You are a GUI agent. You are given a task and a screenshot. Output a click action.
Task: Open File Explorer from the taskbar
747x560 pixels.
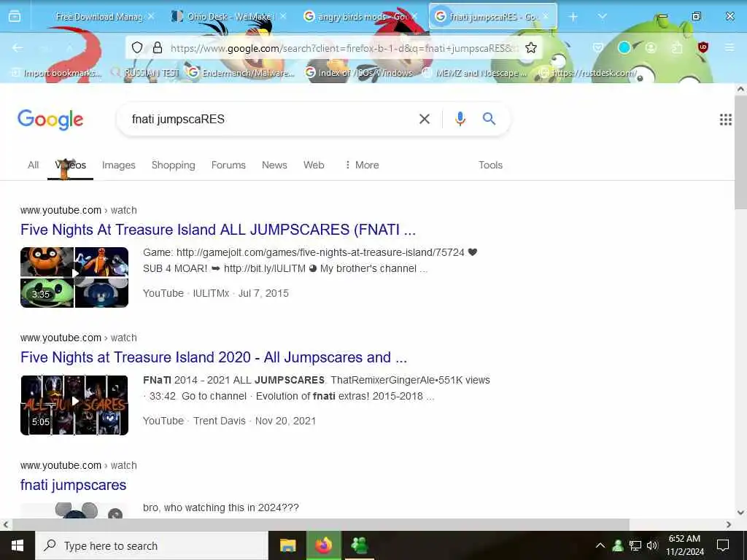coord(287,545)
